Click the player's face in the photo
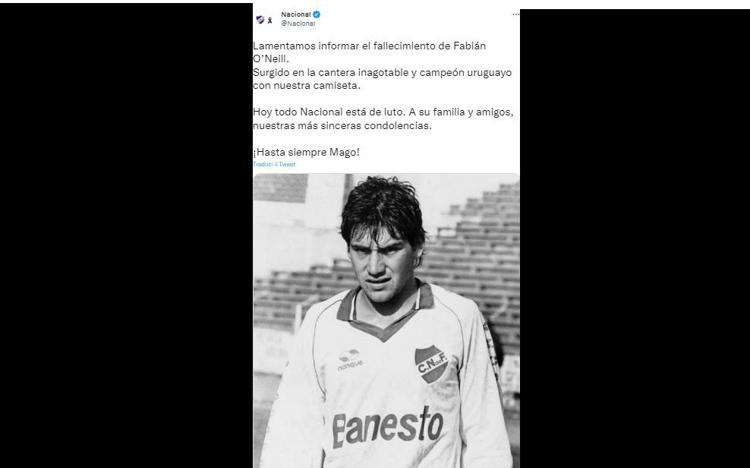Viewport: 750px width, 468px height. 382,263
